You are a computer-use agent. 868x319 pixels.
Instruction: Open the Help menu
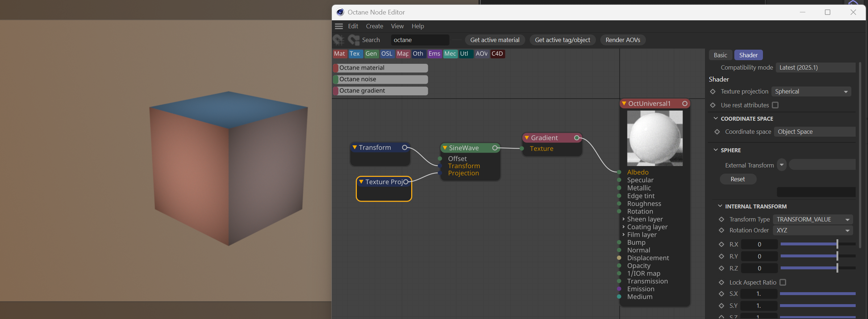click(418, 26)
